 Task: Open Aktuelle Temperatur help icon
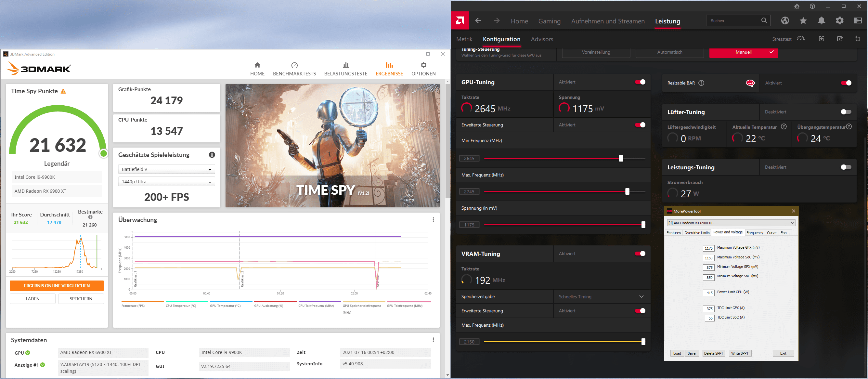click(784, 127)
